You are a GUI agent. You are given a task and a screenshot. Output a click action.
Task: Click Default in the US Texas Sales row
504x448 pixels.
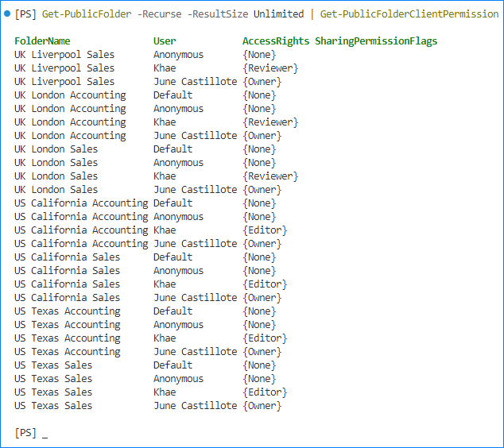(173, 365)
